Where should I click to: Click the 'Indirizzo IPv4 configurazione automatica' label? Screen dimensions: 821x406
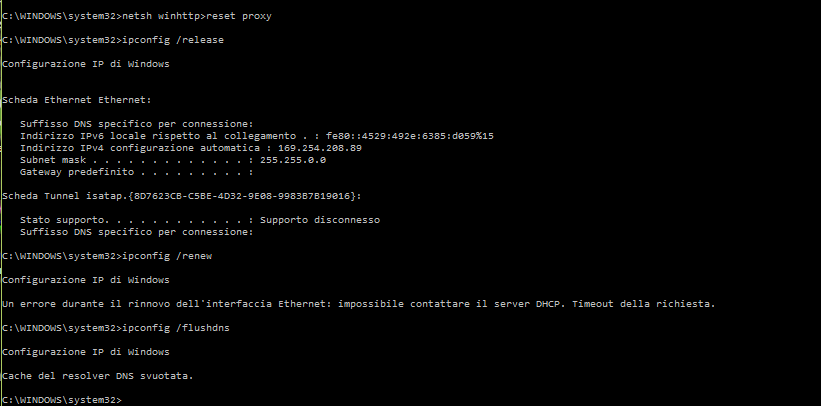tap(140, 148)
